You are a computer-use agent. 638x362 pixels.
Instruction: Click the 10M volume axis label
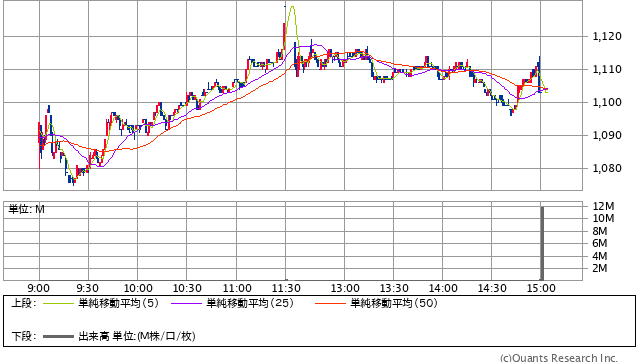(x=603, y=218)
